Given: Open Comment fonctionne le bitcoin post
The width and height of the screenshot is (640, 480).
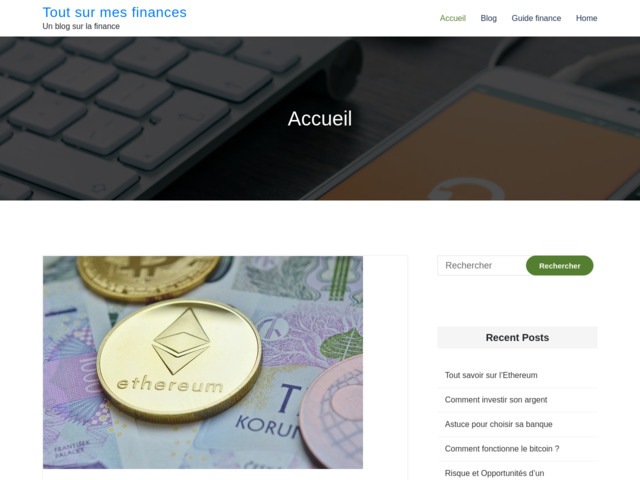Looking at the screenshot, I should pos(502,449).
